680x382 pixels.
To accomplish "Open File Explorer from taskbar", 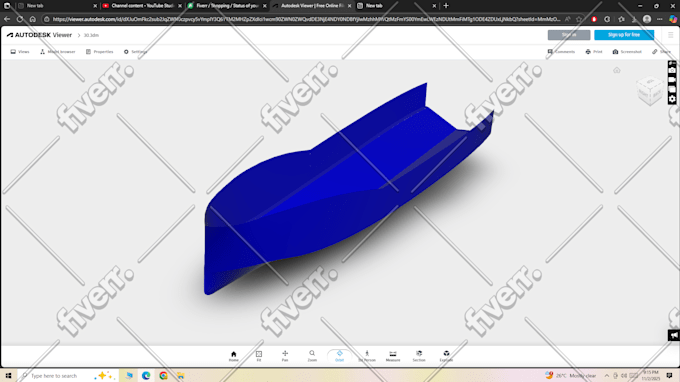I will pyautogui.click(x=180, y=375).
